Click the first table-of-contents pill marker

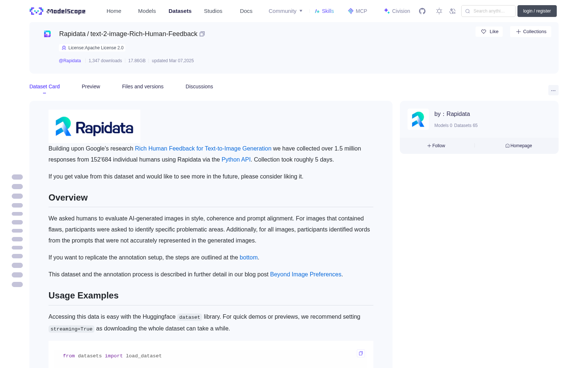click(x=17, y=177)
